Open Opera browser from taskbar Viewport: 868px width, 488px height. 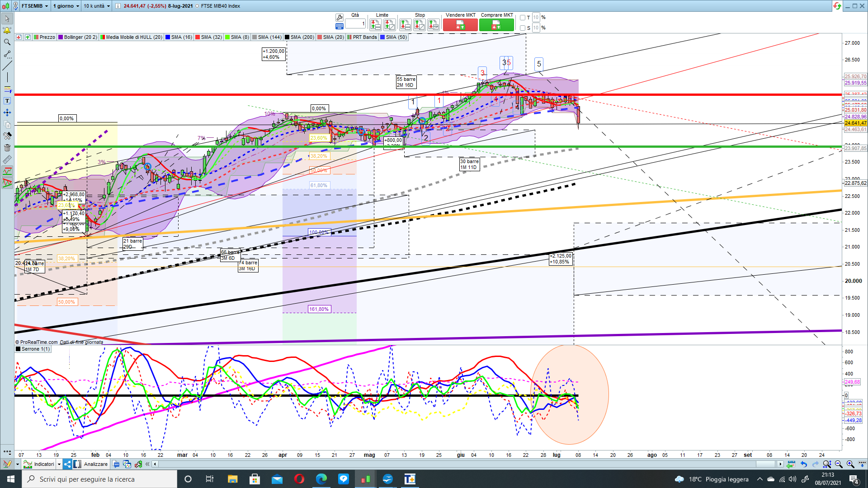click(x=299, y=479)
